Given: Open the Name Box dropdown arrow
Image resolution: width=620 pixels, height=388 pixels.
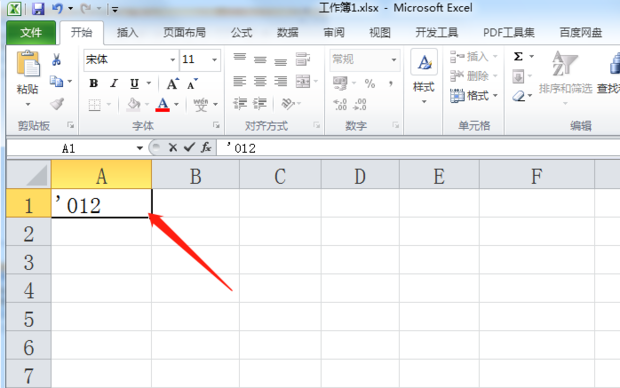Looking at the screenshot, I should (x=140, y=148).
